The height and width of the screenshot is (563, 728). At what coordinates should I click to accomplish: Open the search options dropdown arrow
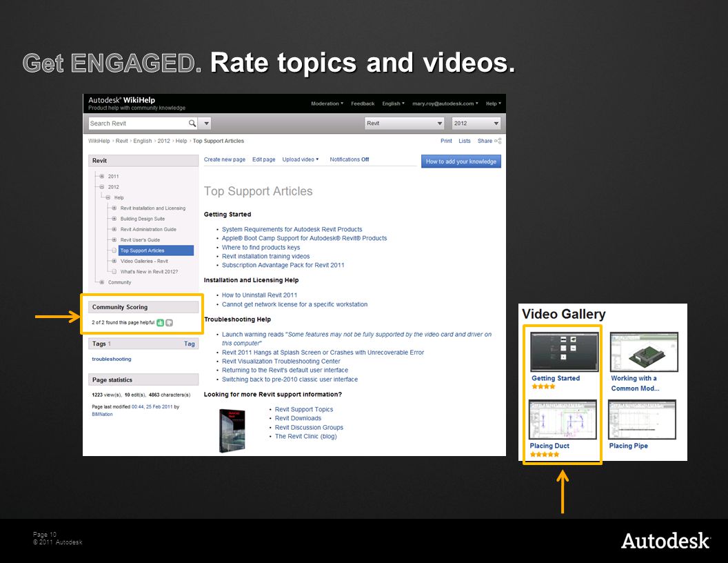206,124
